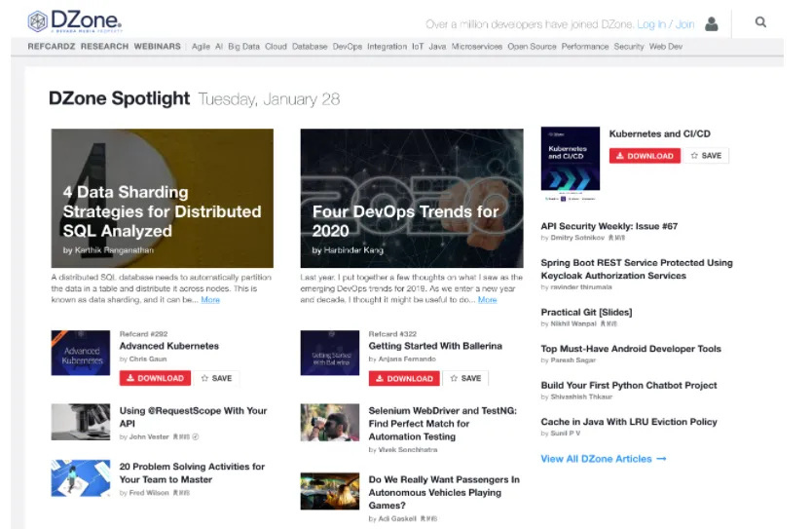Save the Getting Started With Ballerina refcard
The height and width of the screenshot is (529, 812).
tap(465, 378)
